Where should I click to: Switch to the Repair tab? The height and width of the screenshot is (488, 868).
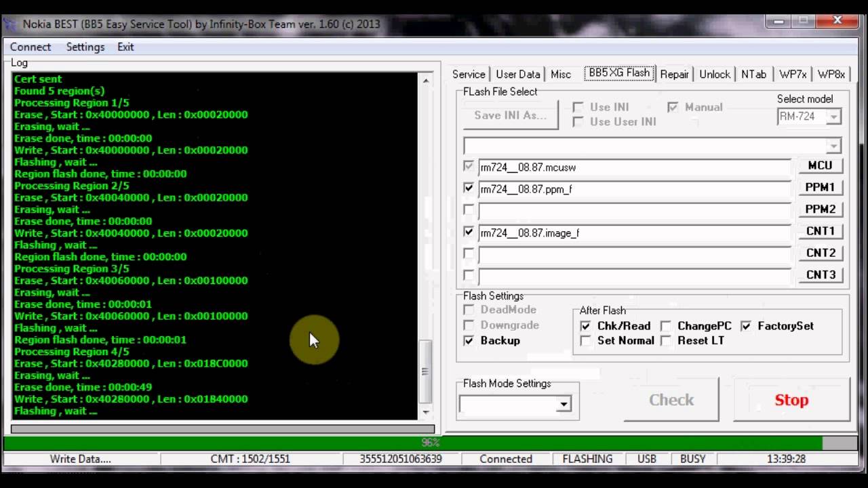point(675,75)
